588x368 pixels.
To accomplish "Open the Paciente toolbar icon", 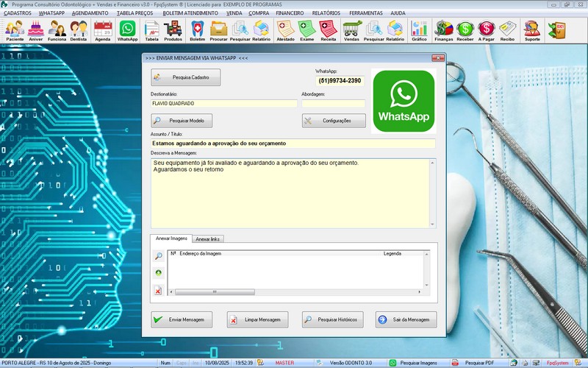I will pos(15,29).
